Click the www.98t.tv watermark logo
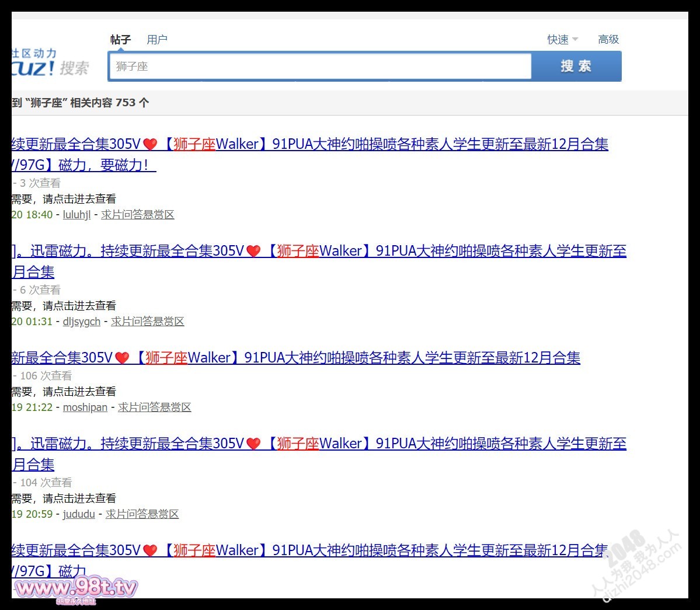This screenshot has width=700, height=610. [76, 588]
